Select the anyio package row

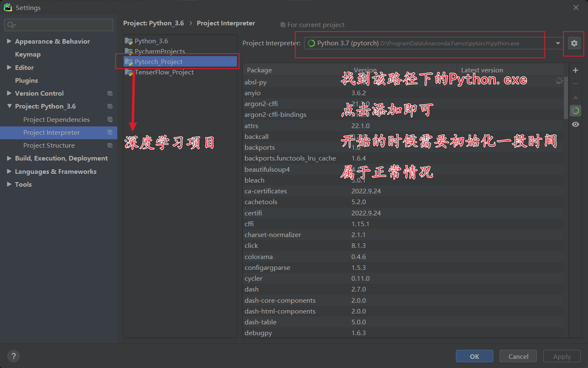click(x=403, y=93)
